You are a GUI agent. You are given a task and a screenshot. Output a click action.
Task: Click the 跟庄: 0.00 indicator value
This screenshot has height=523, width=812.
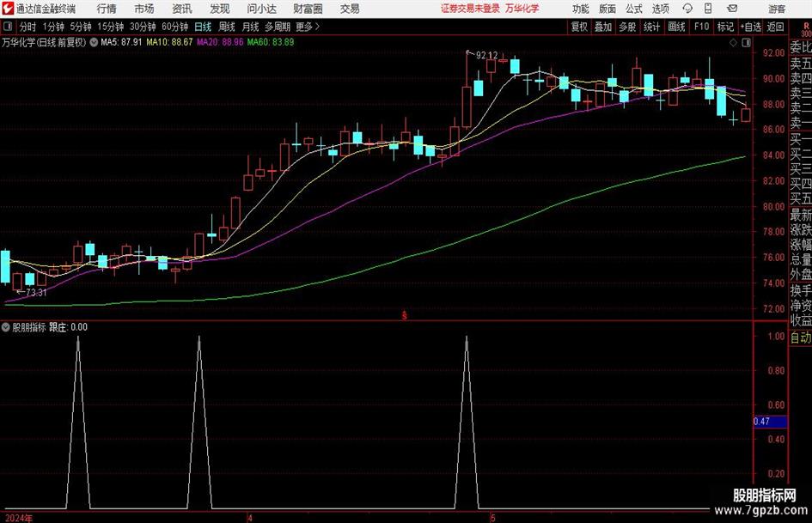click(68, 327)
